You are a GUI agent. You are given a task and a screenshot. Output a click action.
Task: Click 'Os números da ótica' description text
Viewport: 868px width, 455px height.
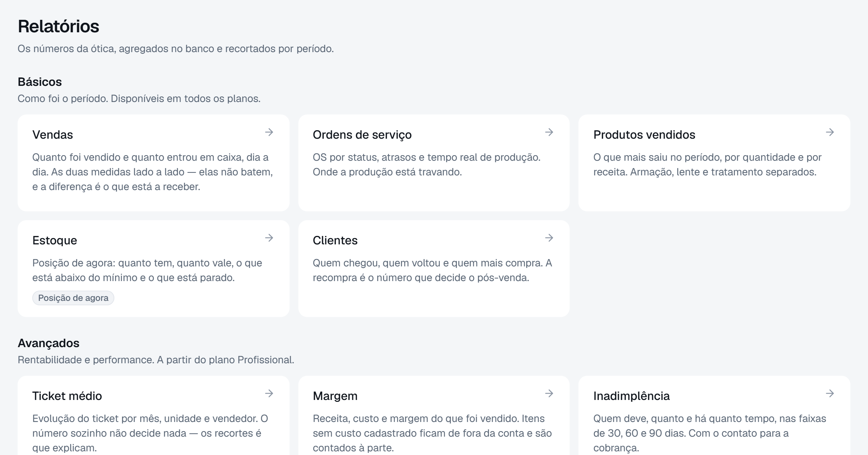(x=176, y=49)
